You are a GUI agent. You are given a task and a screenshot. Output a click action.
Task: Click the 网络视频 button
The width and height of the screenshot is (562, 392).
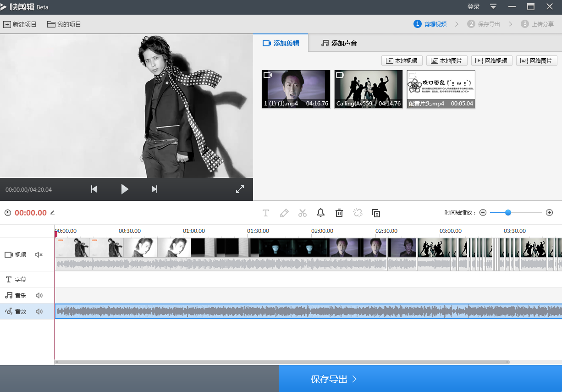click(x=492, y=61)
